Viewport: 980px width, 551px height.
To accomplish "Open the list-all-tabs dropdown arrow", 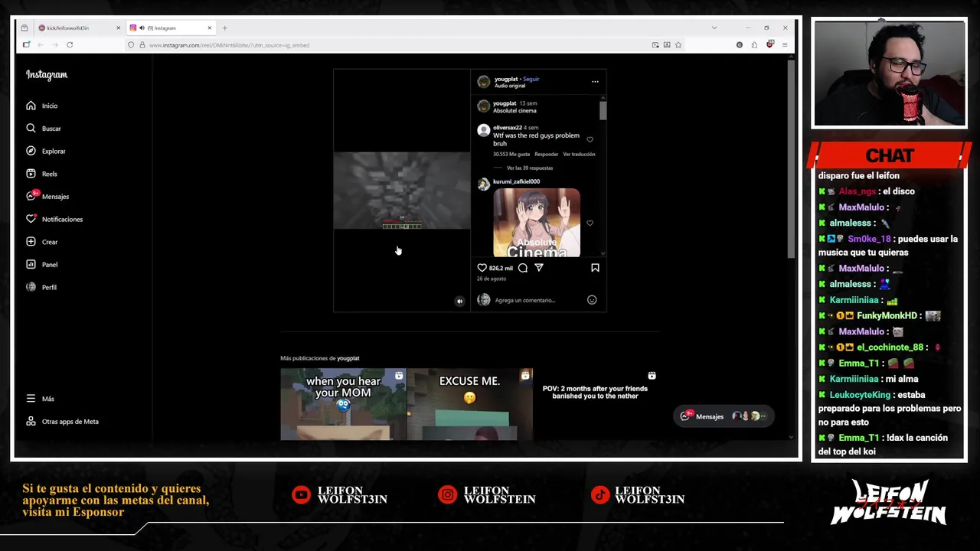I will (714, 28).
